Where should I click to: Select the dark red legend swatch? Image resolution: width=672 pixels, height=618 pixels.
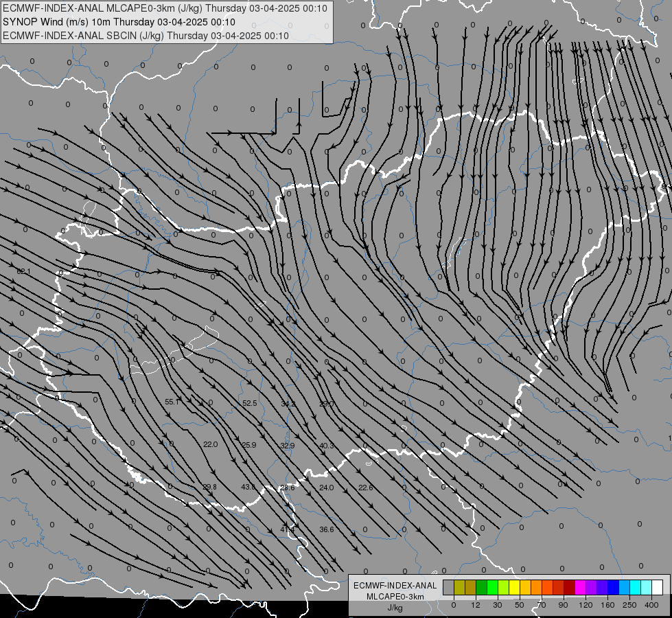pyautogui.click(x=570, y=587)
